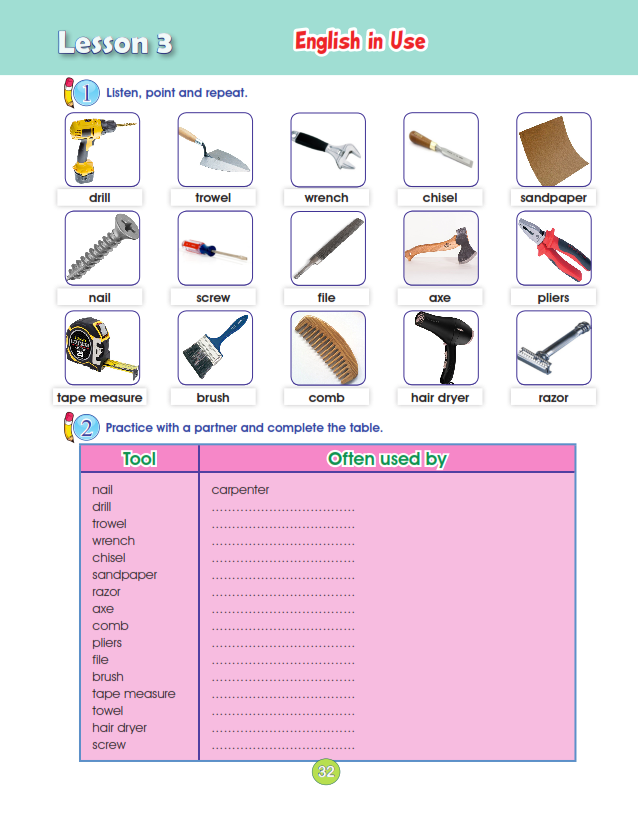This screenshot has height=822, width=638.
Task: Select the red-handled pliers image
Action: 553,248
